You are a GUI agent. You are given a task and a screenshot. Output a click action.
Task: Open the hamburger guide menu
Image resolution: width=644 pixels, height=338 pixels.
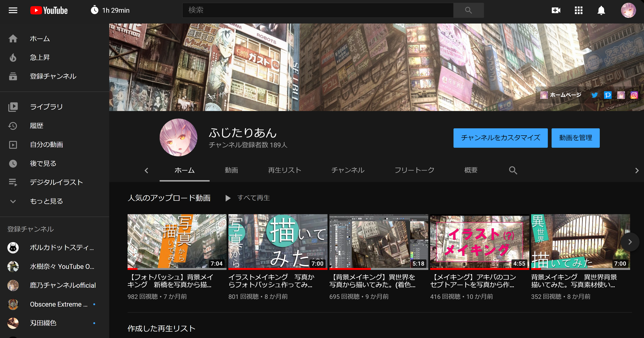13,10
